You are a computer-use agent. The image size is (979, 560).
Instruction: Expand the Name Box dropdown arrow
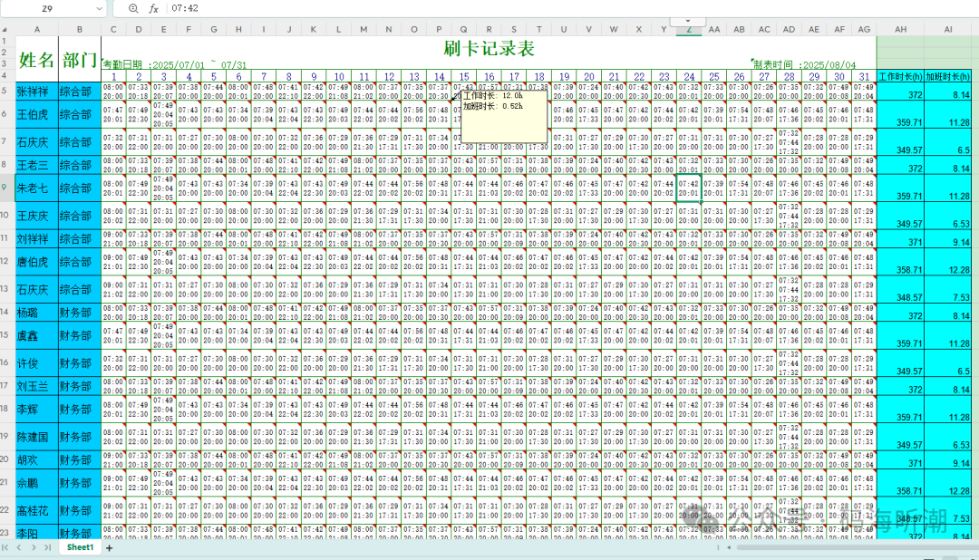99,9
